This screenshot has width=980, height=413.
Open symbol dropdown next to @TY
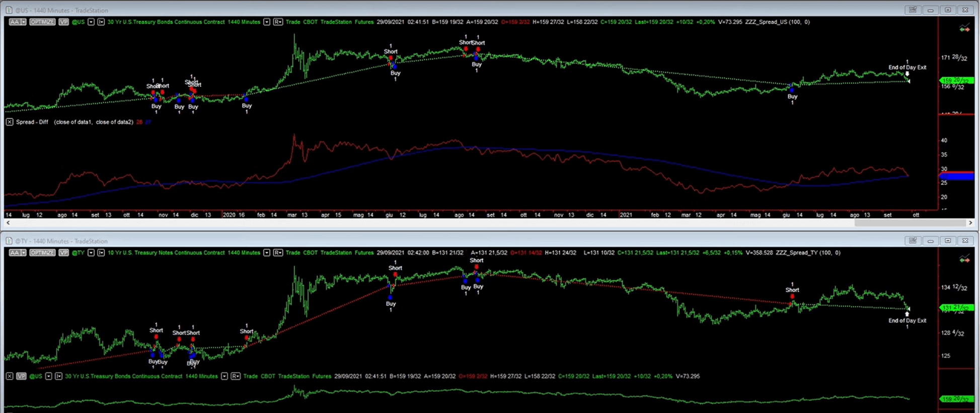(x=91, y=253)
